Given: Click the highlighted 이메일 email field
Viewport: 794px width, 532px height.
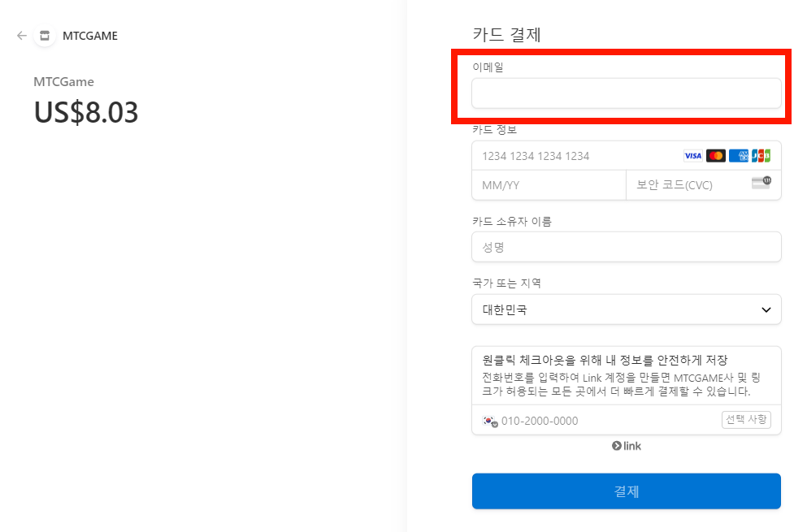Looking at the screenshot, I should [x=626, y=93].
